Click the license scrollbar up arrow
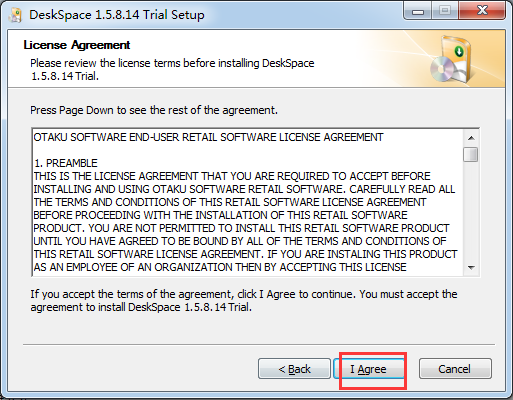 point(471,138)
